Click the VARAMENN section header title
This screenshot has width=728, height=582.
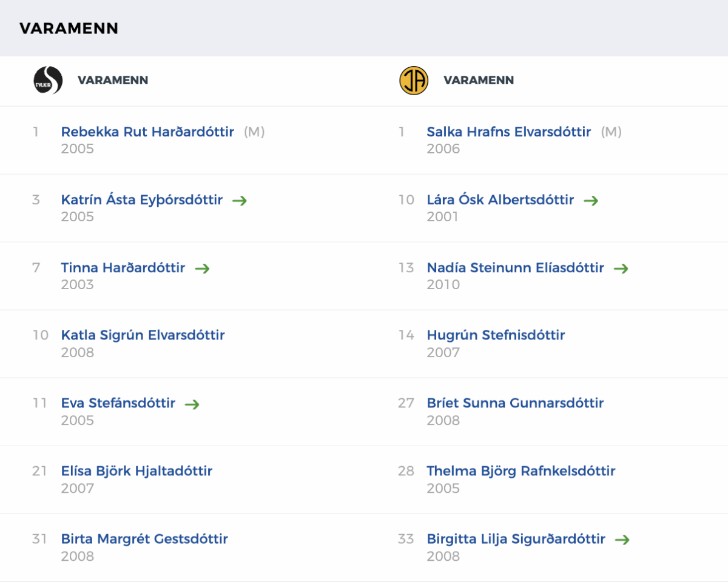(x=69, y=28)
